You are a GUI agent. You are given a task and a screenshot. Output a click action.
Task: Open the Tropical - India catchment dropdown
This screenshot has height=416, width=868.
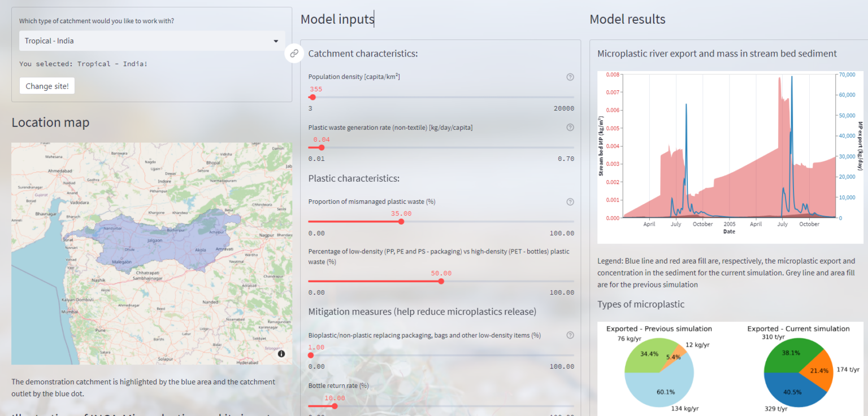(x=151, y=41)
